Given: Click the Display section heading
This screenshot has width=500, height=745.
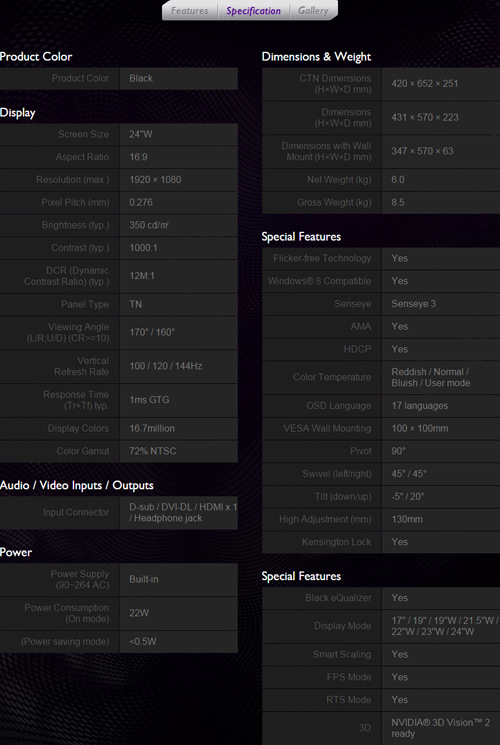Looking at the screenshot, I should tap(18, 113).
